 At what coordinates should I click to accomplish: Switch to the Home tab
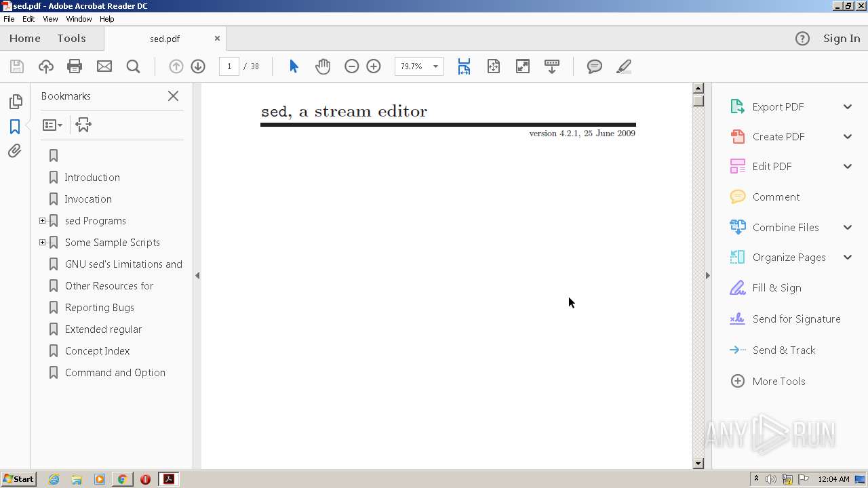coord(25,39)
